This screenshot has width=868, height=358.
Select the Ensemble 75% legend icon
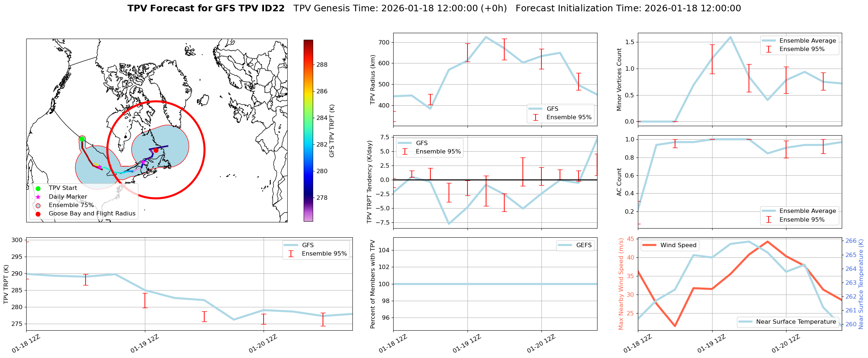38,206
